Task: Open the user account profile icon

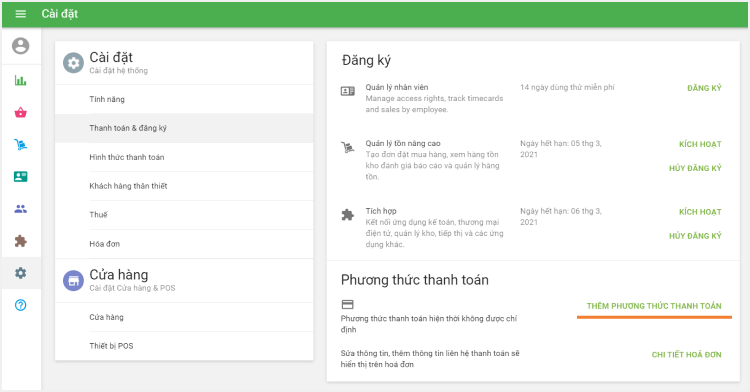Action: [x=21, y=46]
